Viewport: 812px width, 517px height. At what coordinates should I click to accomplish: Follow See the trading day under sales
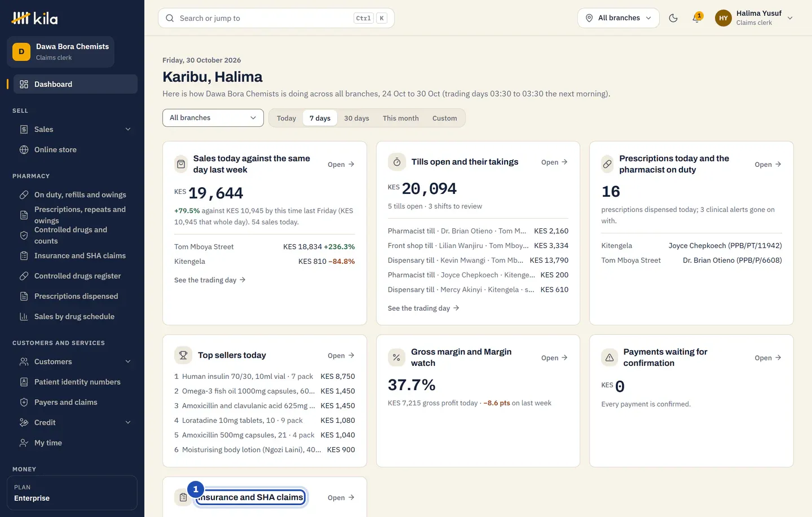click(210, 280)
